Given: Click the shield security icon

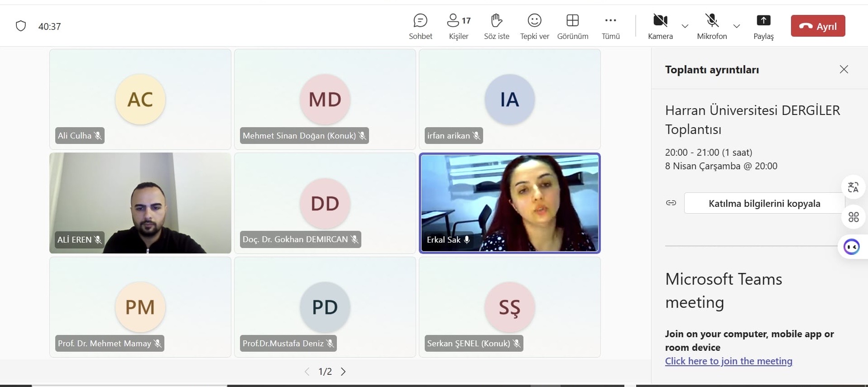Looking at the screenshot, I should coord(21,26).
